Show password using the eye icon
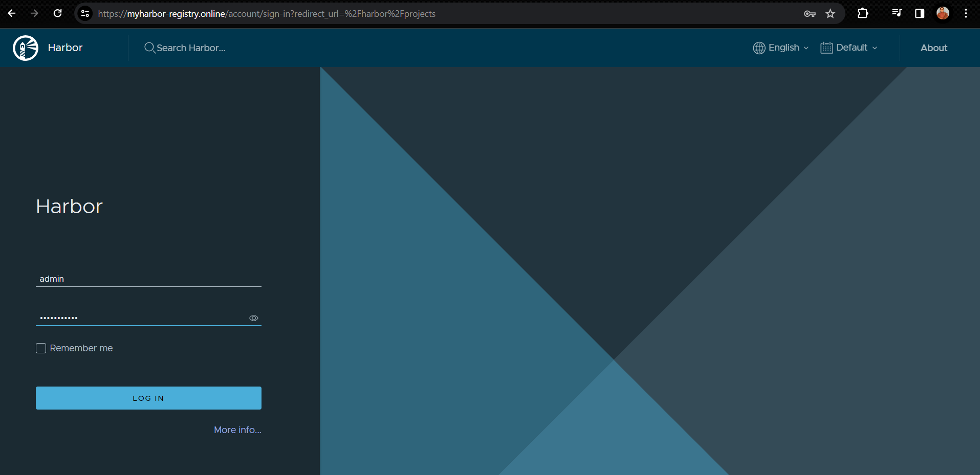The image size is (980, 475). tap(253, 318)
